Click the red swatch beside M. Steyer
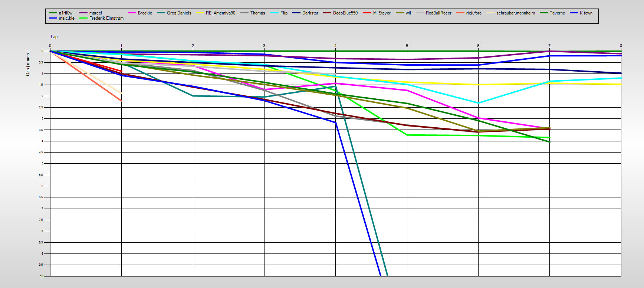644x288 pixels. coord(367,13)
